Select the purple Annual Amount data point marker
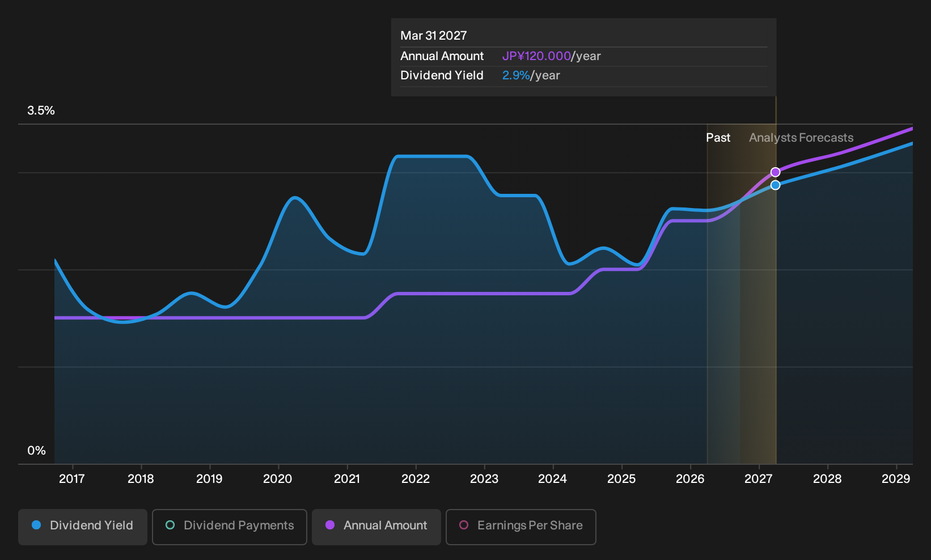The image size is (931, 560). [775, 172]
